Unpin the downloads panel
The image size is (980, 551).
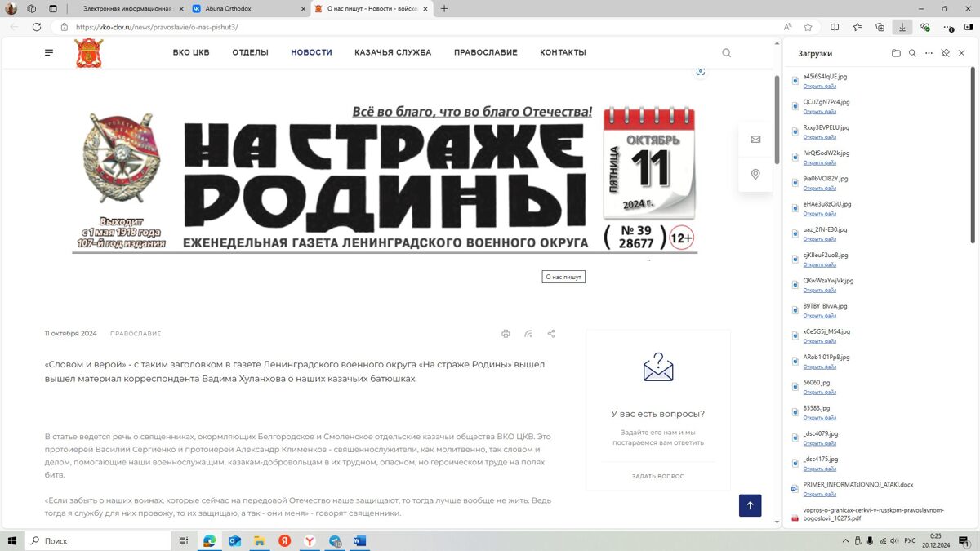(x=945, y=53)
